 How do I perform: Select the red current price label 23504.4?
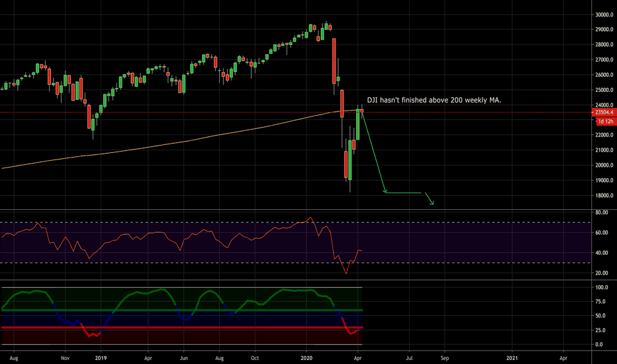click(x=604, y=112)
